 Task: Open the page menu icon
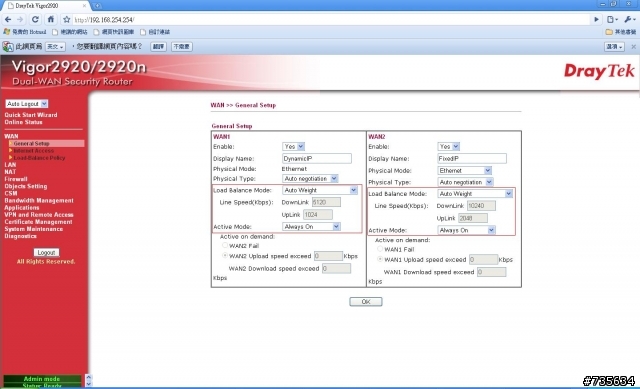[x=612, y=19]
